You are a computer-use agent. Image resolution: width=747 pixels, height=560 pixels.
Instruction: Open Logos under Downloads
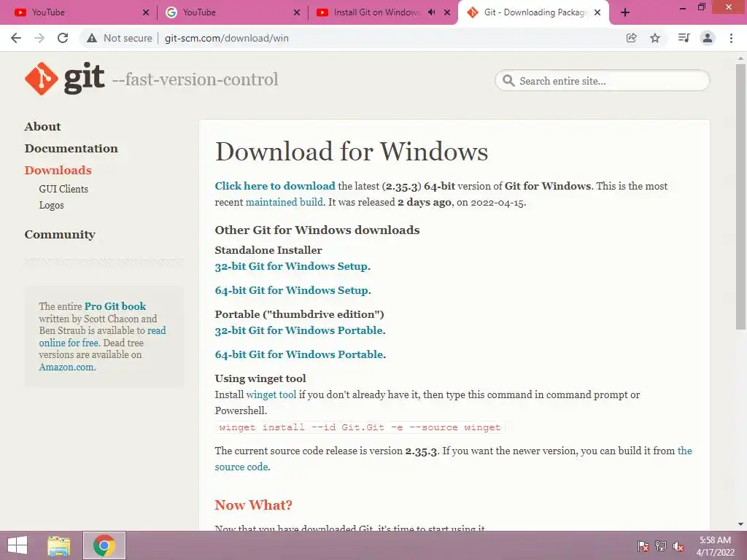coord(52,205)
